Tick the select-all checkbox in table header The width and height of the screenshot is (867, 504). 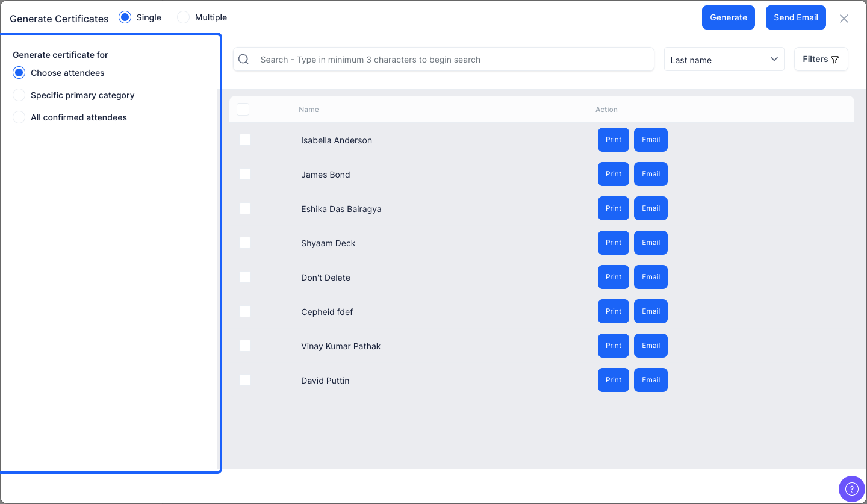tap(243, 109)
